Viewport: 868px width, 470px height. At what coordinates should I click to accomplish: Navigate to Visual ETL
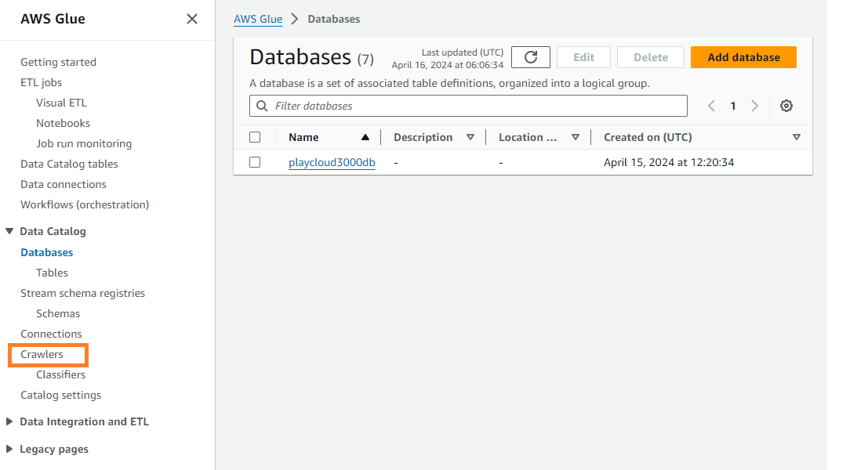pyautogui.click(x=61, y=103)
